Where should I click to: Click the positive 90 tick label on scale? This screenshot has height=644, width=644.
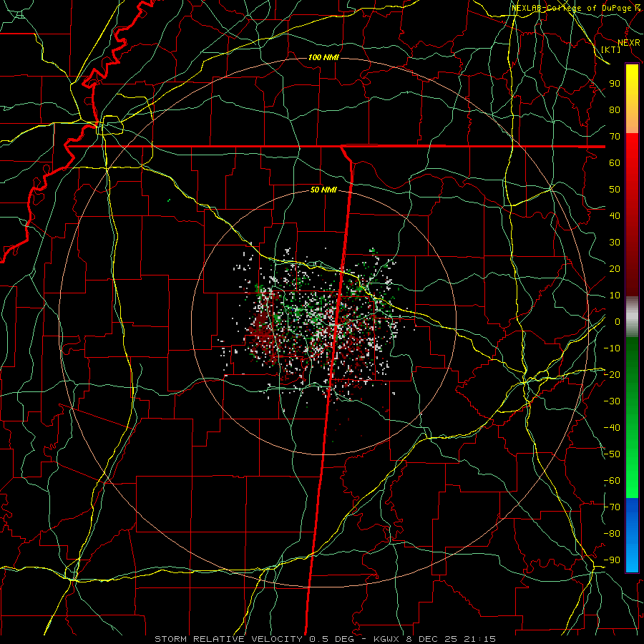coord(615,84)
